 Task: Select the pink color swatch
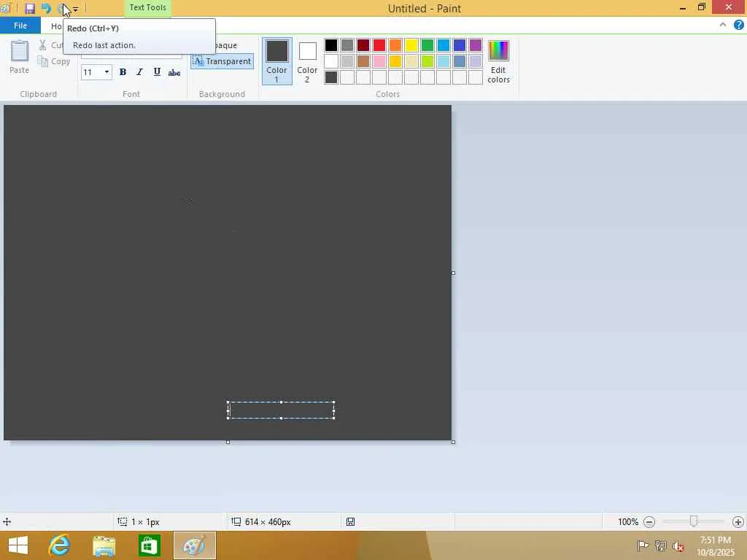coord(379,61)
